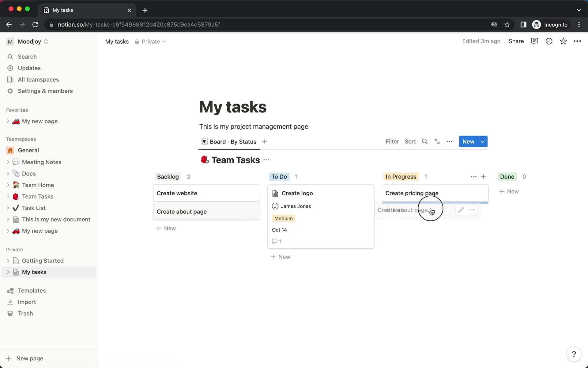The width and height of the screenshot is (588, 368).
Task: Expand My tasks page in sidebar
Action: (8, 272)
